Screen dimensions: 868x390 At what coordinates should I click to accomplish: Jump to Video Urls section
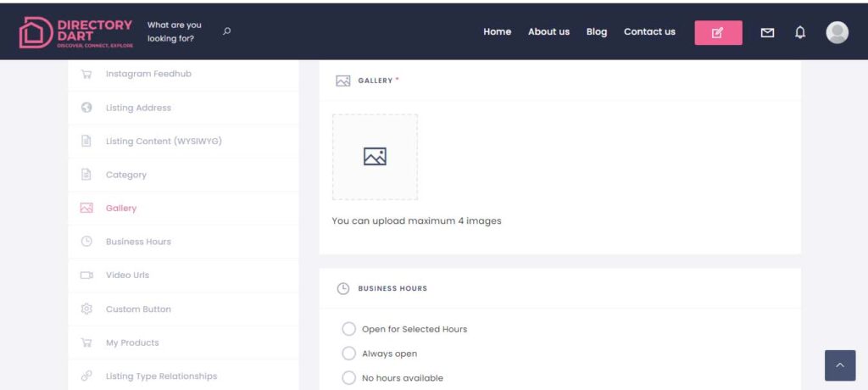tap(127, 275)
